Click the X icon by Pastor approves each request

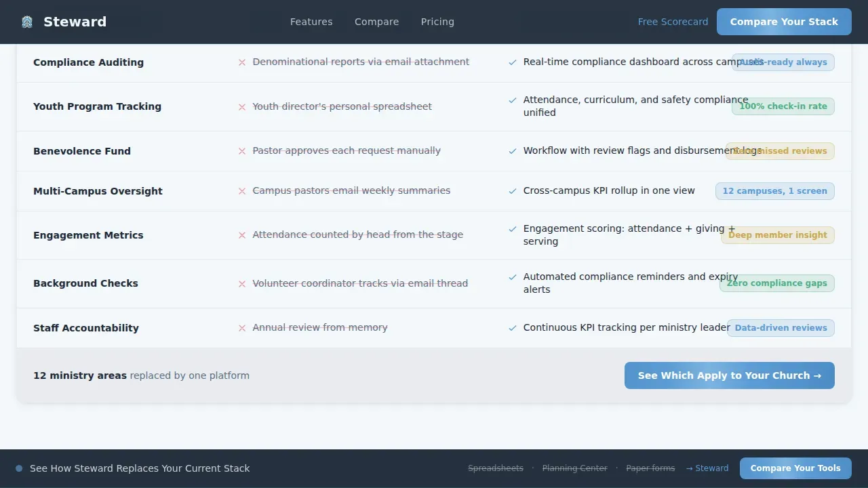pos(242,151)
